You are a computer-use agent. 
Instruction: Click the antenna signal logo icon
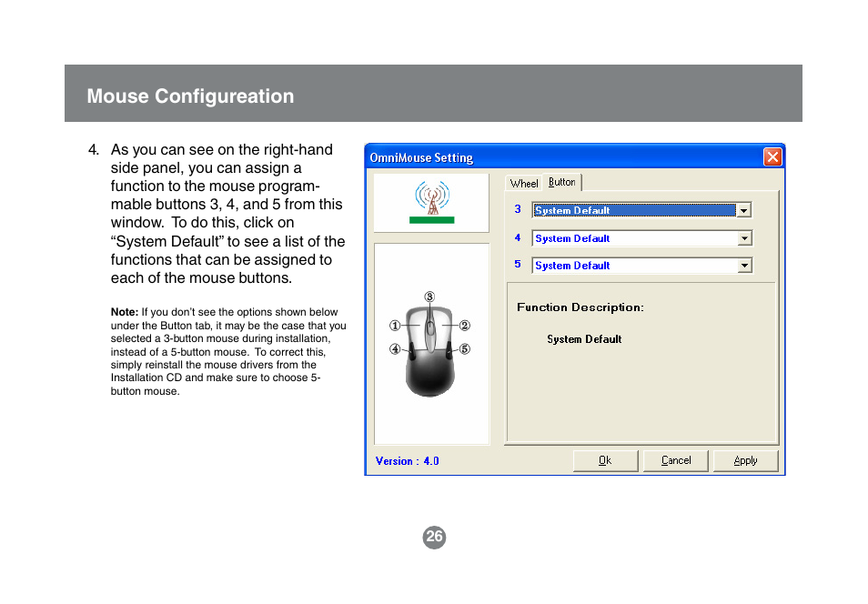(x=432, y=202)
